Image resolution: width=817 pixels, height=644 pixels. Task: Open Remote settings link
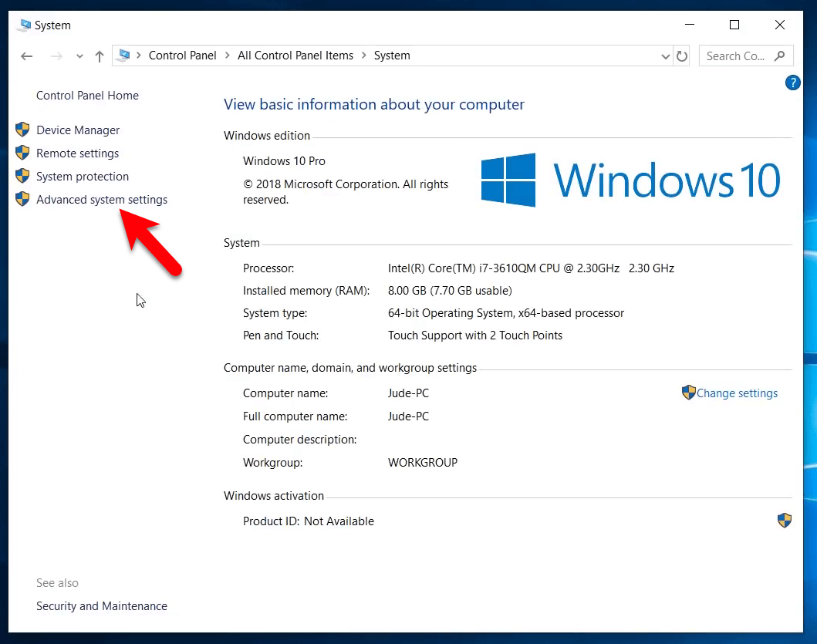click(78, 153)
